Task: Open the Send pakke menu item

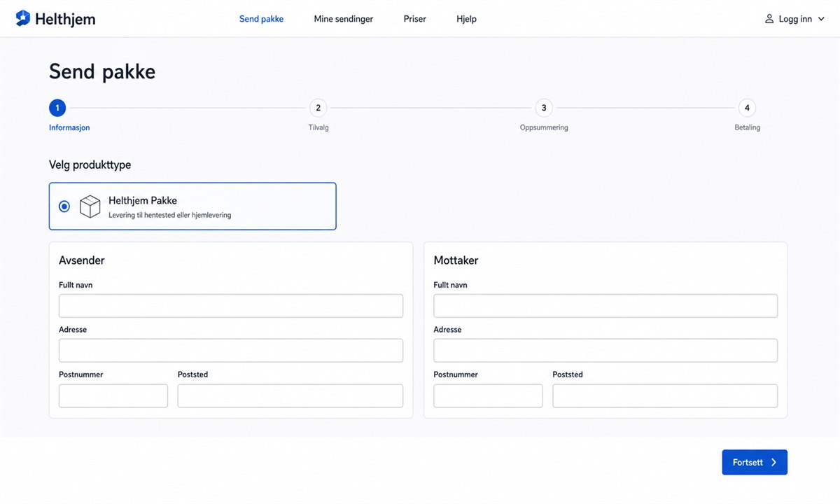Action: pos(261,19)
